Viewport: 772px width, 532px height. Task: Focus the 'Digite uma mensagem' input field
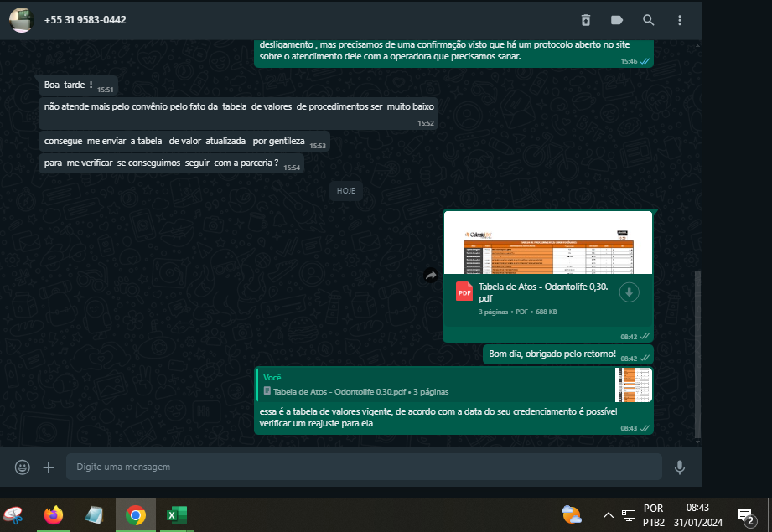[365, 467]
